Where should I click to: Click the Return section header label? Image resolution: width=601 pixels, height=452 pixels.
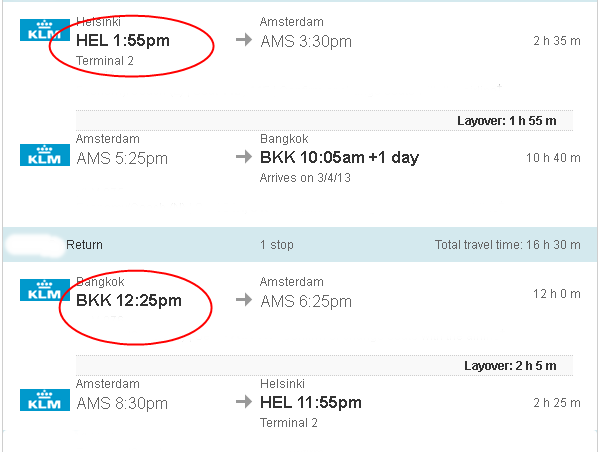pyautogui.click(x=84, y=245)
